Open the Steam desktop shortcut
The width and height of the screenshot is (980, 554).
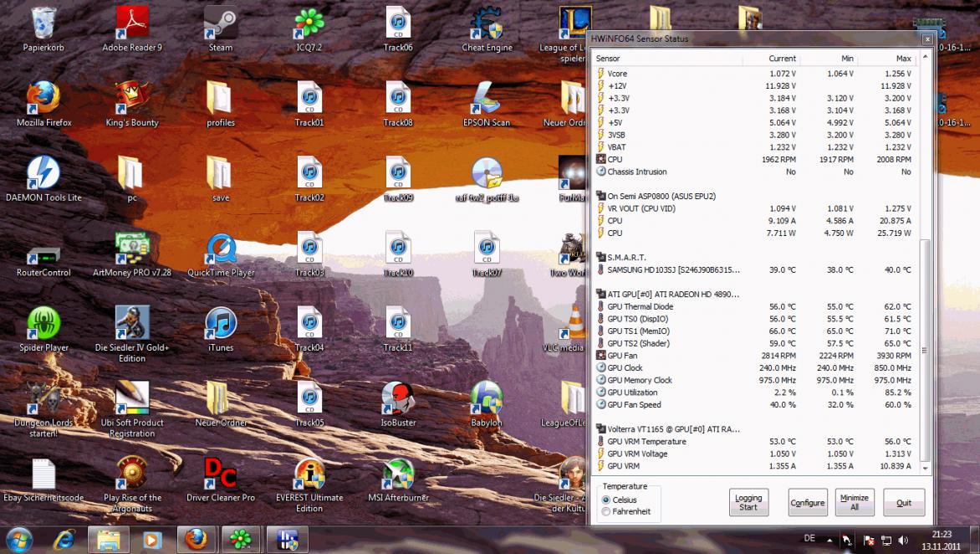pos(221,28)
